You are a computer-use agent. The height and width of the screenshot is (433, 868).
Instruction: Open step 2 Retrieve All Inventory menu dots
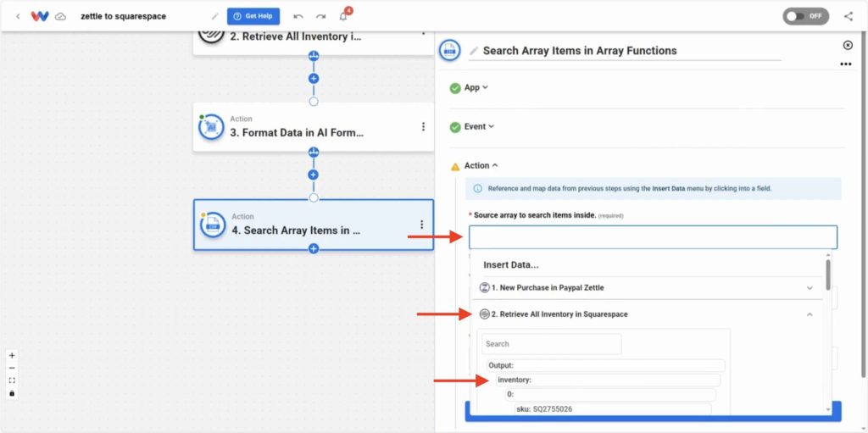424,33
